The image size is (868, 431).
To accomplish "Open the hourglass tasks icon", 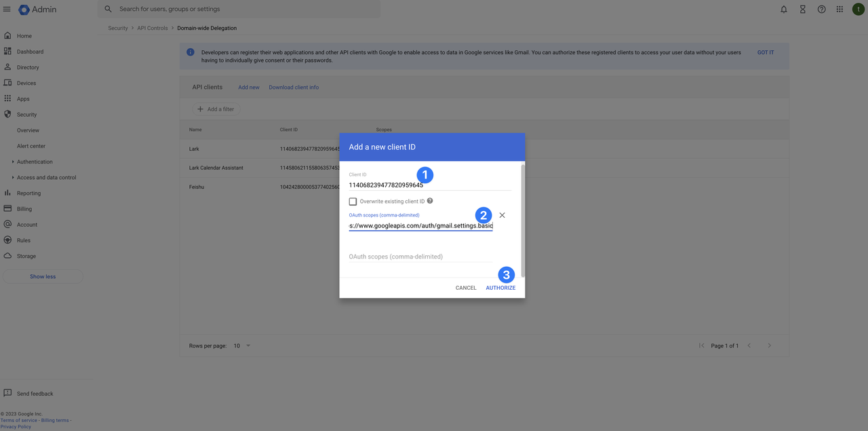I will (x=803, y=10).
